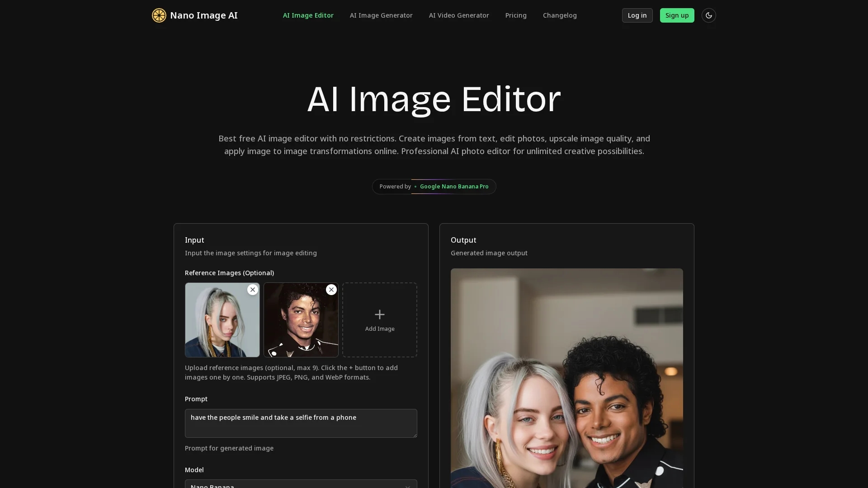The height and width of the screenshot is (488, 868).
Task: Remove the second reference image
Action: point(331,290)
